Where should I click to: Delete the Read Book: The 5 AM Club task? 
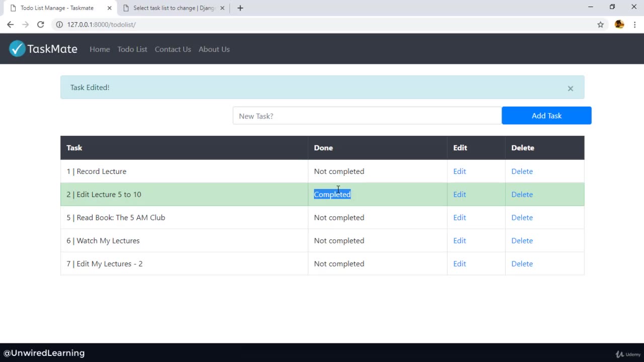[x=522, y=218]
